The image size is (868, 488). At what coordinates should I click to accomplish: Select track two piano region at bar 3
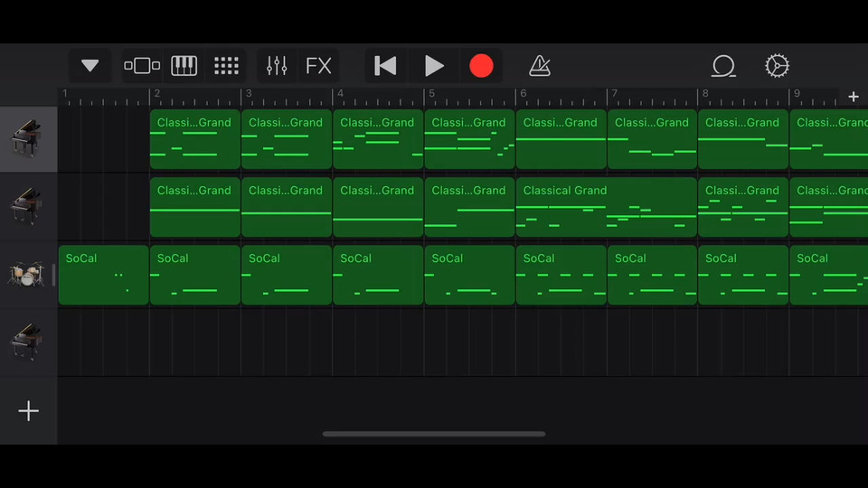(x=287, y=207)
